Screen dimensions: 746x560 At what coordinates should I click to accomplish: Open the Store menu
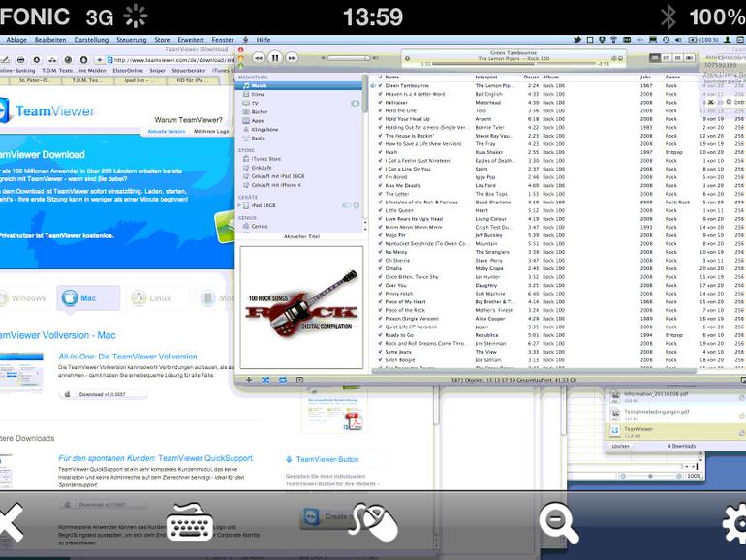point(162,40)
